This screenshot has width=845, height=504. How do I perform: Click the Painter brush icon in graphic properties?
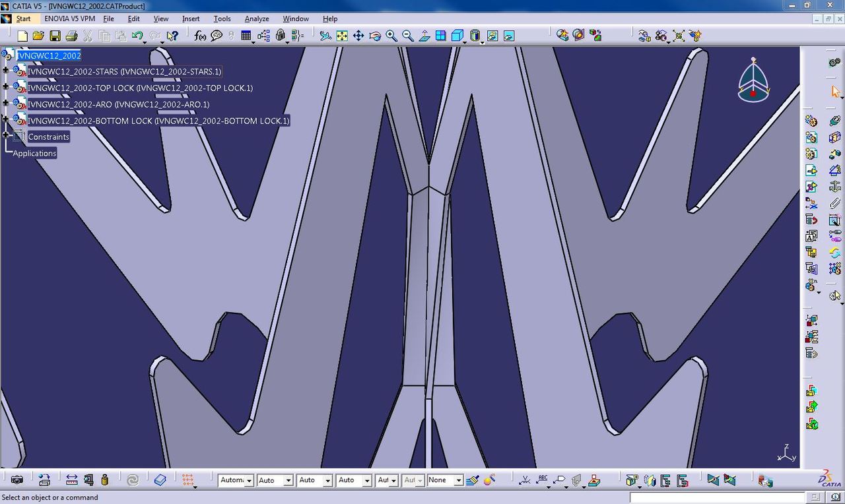point(473,480)
